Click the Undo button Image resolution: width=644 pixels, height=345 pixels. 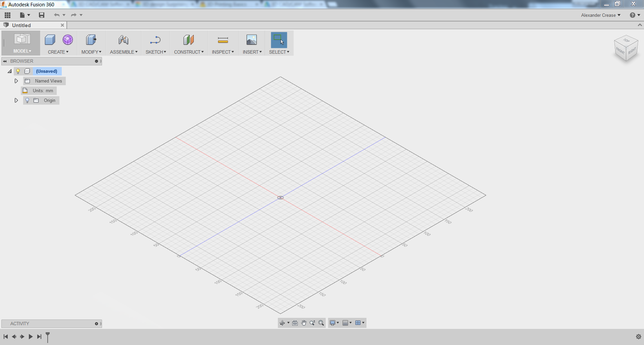click(x=56, y=15)
